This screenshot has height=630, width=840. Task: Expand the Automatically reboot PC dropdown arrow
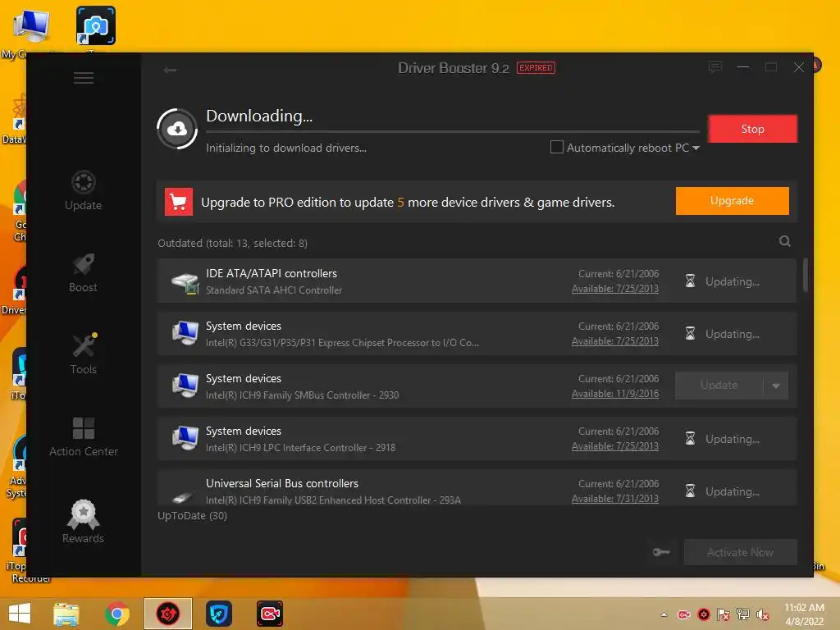click(696, 148)
